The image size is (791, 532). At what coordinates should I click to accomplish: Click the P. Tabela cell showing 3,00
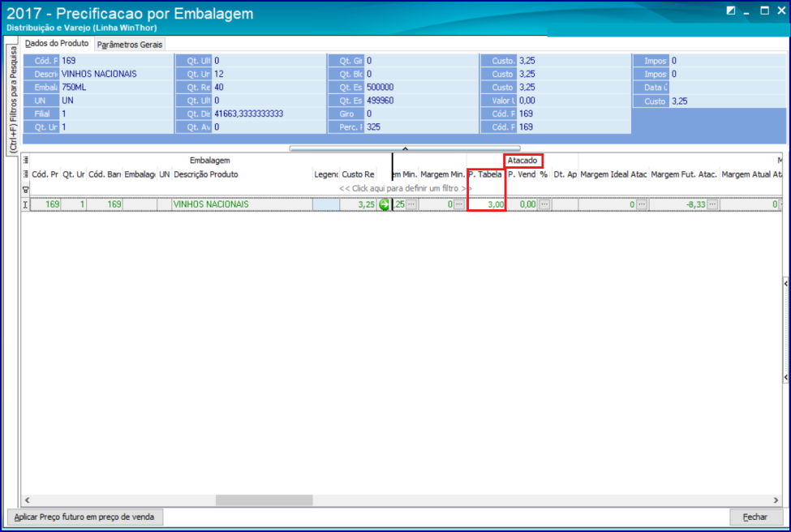[487, 204]
